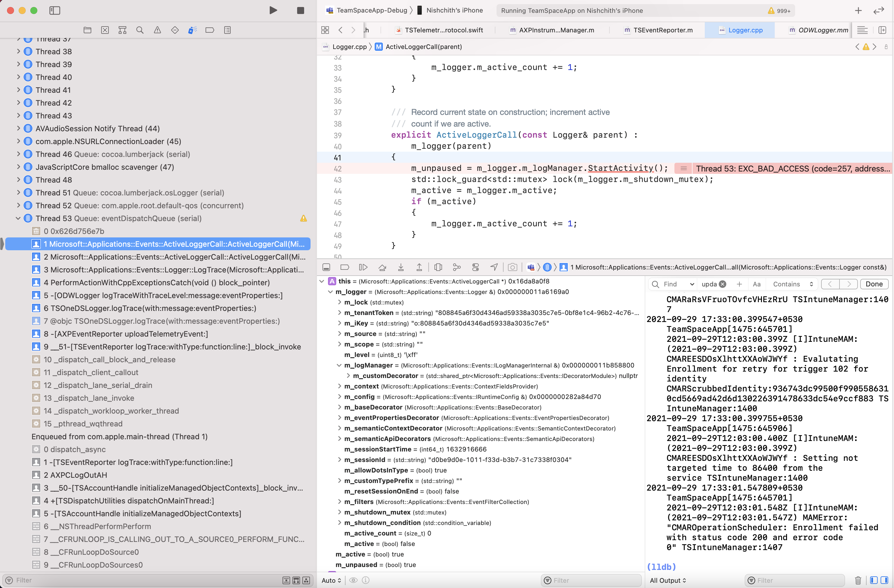Switch to the TSEventReporter.m tab
Image resolution: width=894 pixels, height=588 pixels.
662,30
